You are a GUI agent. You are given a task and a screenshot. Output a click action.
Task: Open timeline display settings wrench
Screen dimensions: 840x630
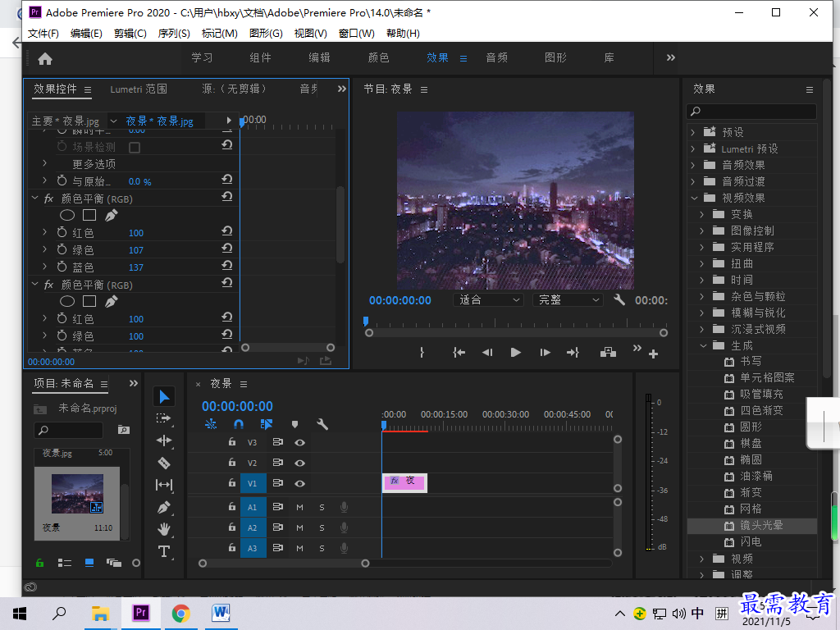click(x=322, y=424)
